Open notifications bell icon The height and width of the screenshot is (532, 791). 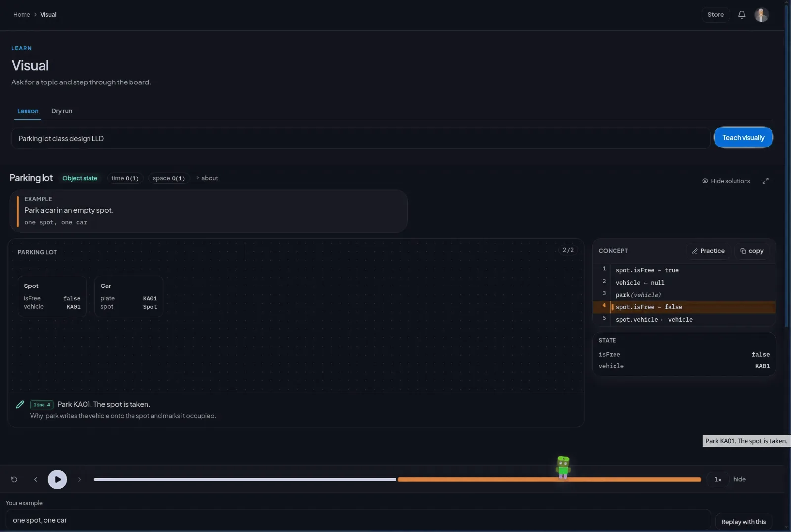pos(741,15)
